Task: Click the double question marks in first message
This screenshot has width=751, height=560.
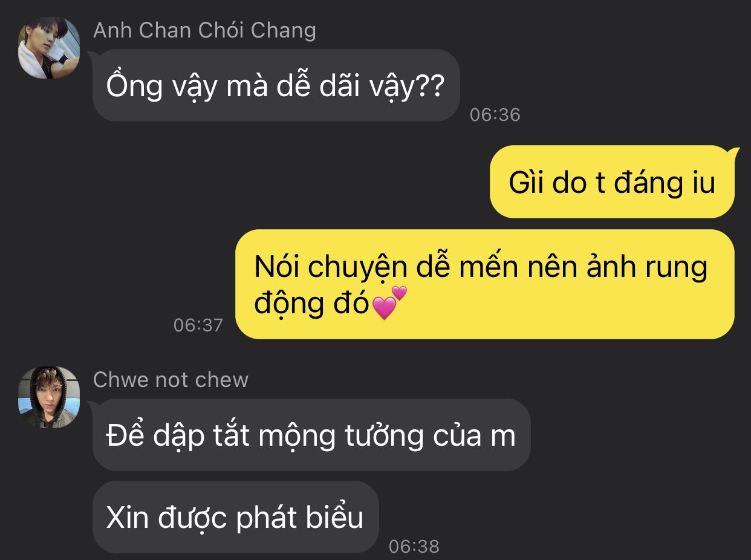Action: click(x=430, y=86)
